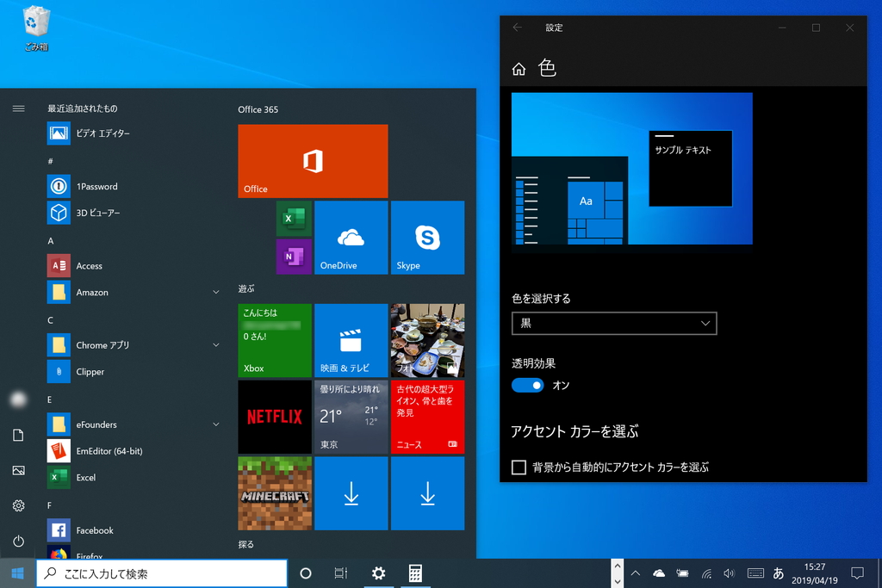Open 1Password from the app list

click(x=134, y=186)
